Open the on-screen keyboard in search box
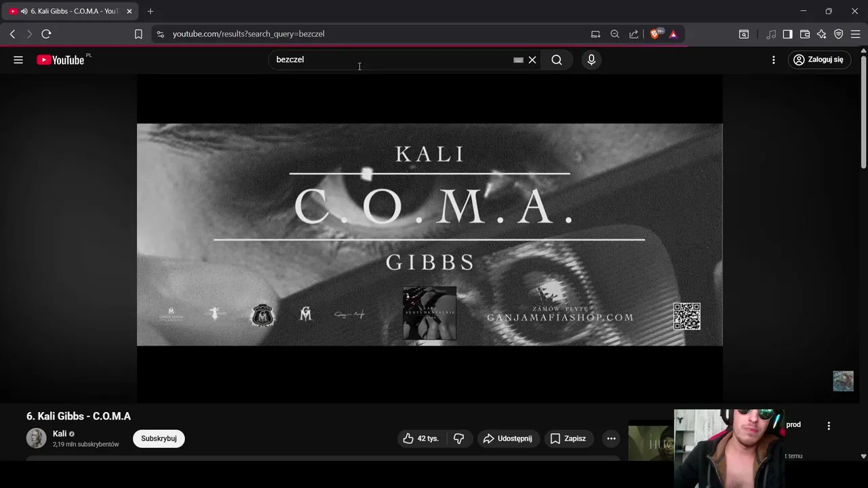Image resolution: width=868 pixels, height=488 pixels. (518, 60)
